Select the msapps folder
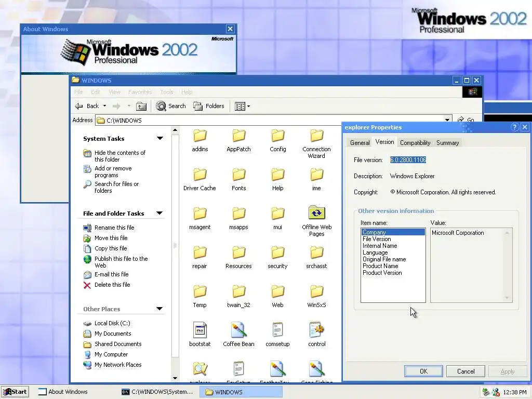The image size is (532, 399). pos(238,219)
